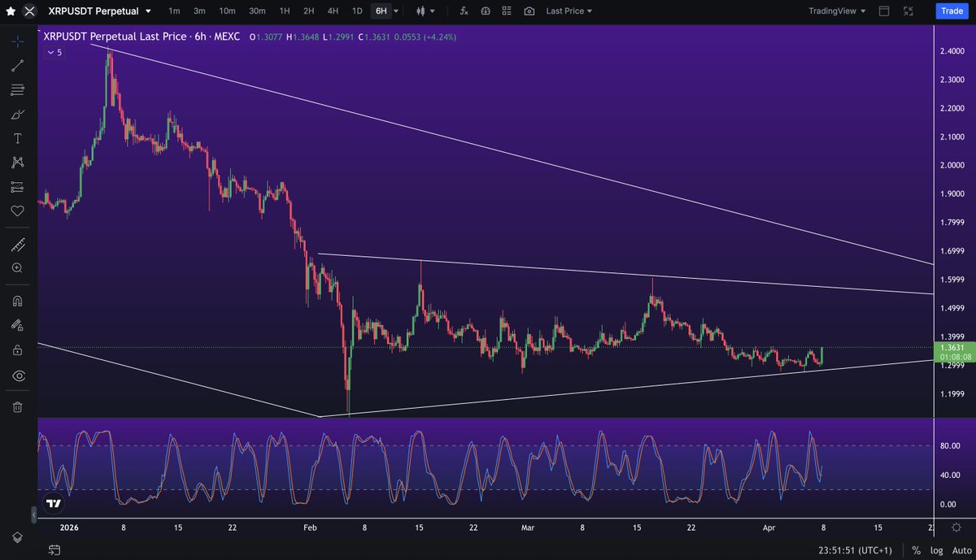The image size is (976, 560).
Task: Open the Last Price dropdown
Action: coord(569,11)
